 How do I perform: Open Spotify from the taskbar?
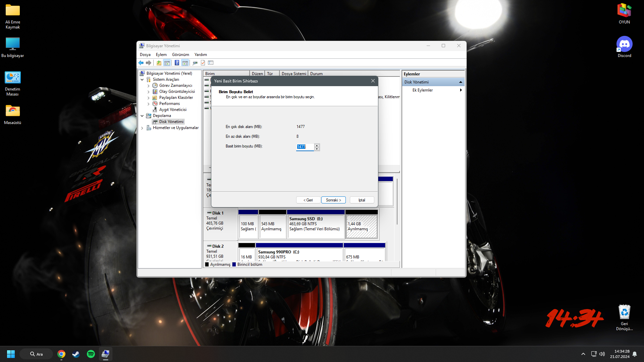91,354
